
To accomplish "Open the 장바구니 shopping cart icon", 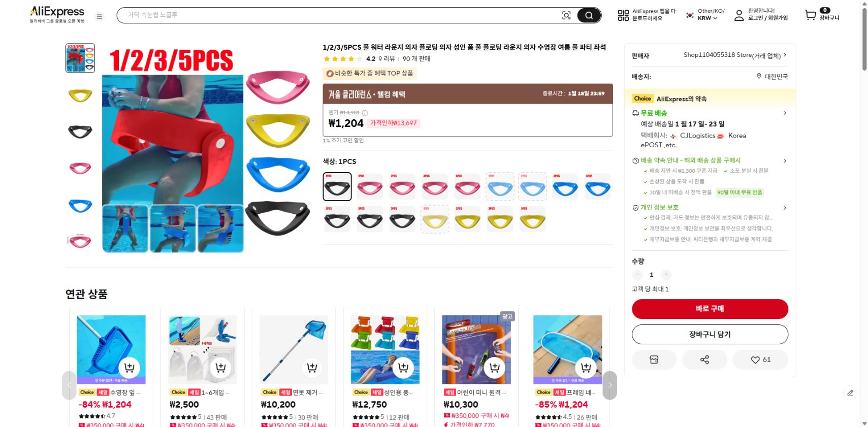I will tap(810, 15).
